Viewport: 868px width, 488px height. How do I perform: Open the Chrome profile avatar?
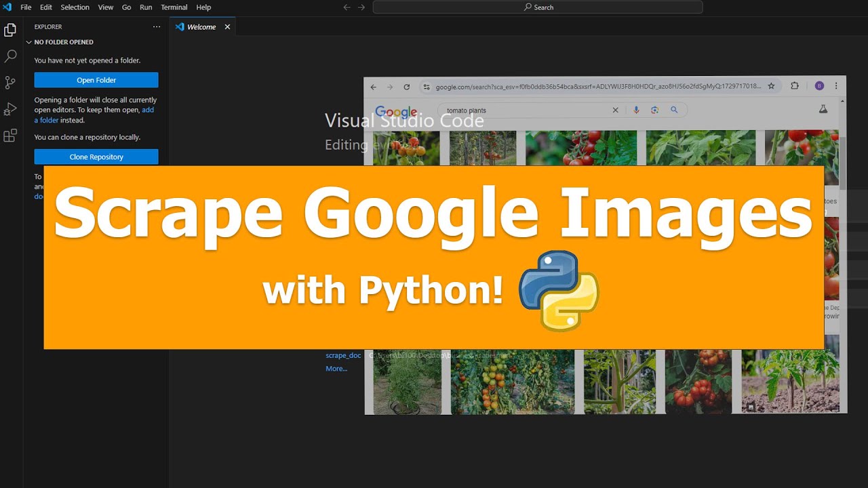819,86
